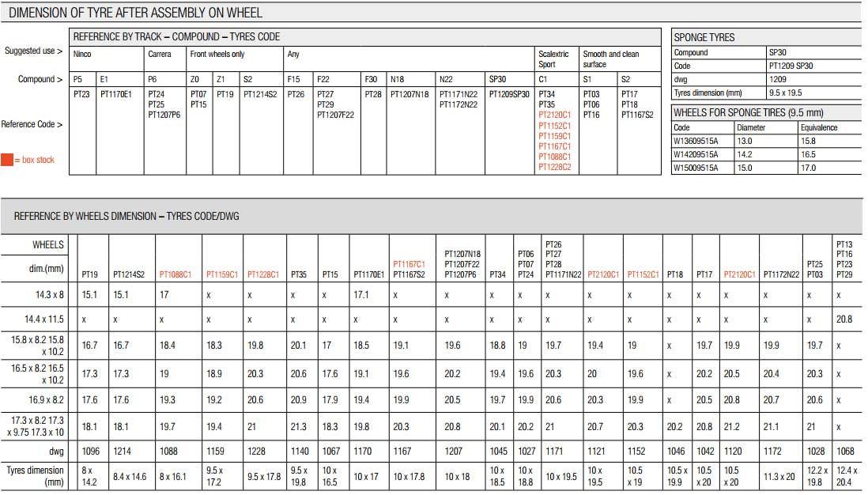
Task: Click the orange PT1228C2 reference code
Action: (x=554, y=167)
